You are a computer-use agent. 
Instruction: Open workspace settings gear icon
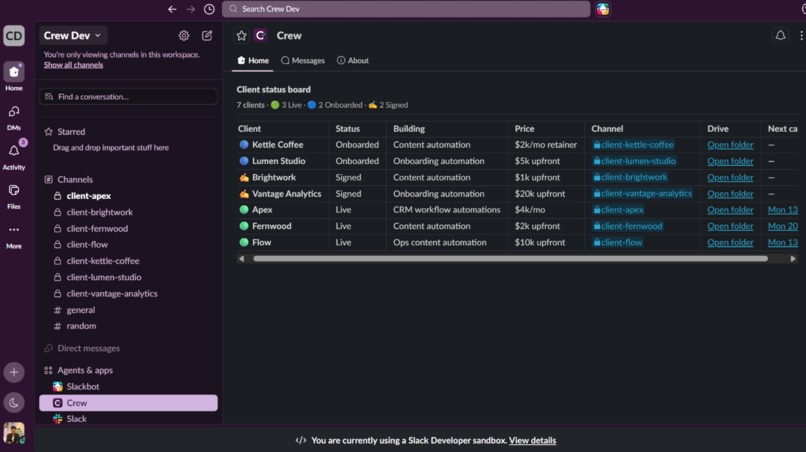(x=184, y=35)
